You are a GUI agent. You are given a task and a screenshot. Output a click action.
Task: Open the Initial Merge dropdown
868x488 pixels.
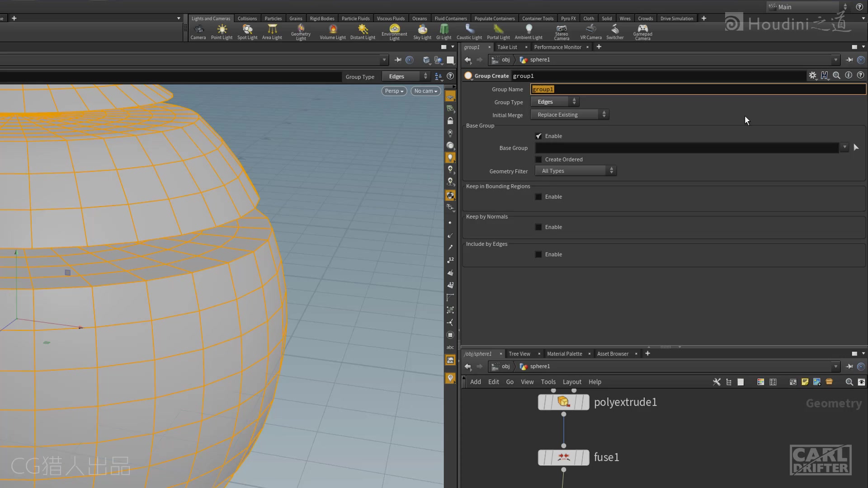570,115
